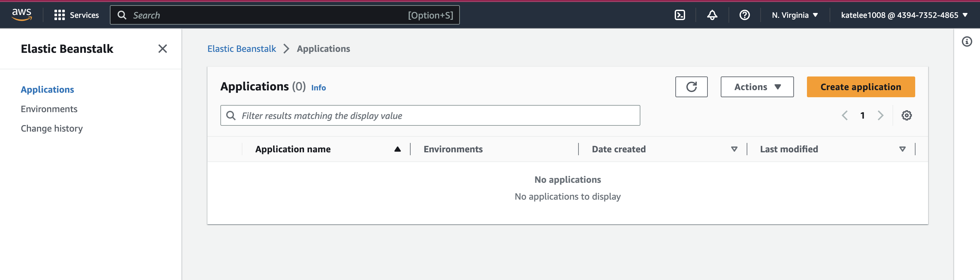Follow the Elastic Beanstalk breadcrumb link

pyautogui.click(x=241, y=49)
